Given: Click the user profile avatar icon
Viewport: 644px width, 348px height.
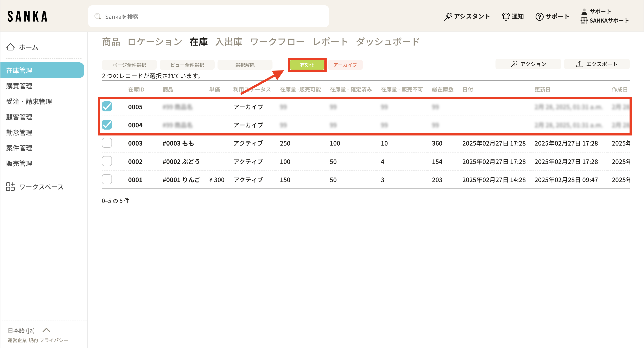Looking at the screenshot, I should tap(584, 12).
